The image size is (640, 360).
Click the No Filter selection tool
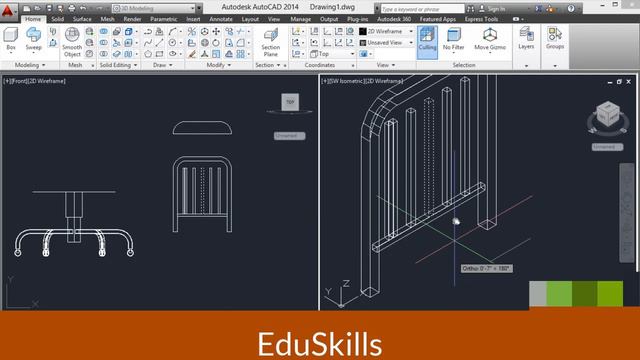tap(453, 40)
